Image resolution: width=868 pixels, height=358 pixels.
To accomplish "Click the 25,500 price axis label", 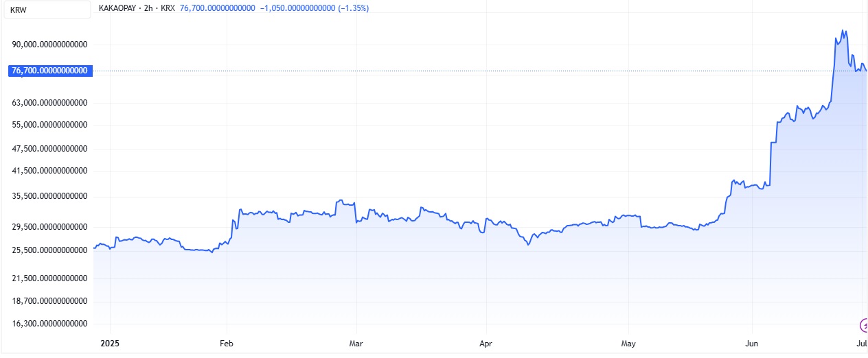I will 49,250.
